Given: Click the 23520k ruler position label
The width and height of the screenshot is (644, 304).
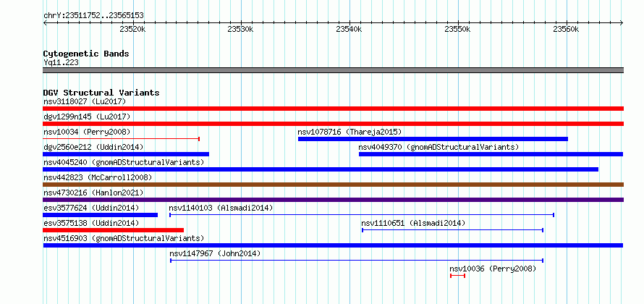Looking at the screenshot, I should pyautogui.click(x=132, y=29).
